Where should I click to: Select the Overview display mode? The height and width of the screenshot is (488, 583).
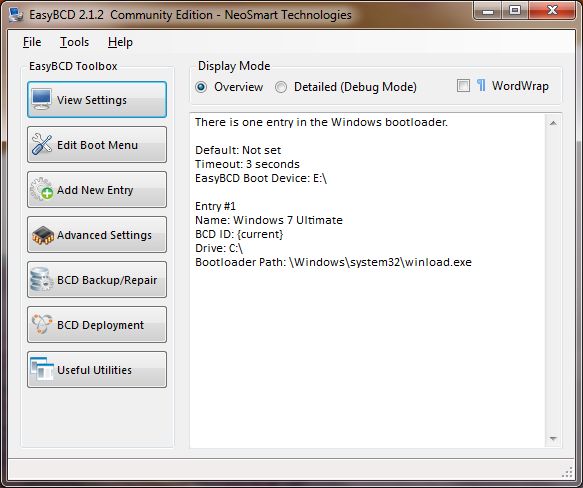(201, 87)
